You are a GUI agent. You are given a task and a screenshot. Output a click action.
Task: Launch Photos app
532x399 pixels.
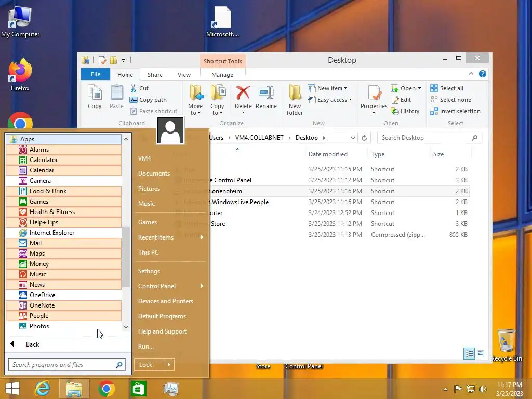click(63, 326)
